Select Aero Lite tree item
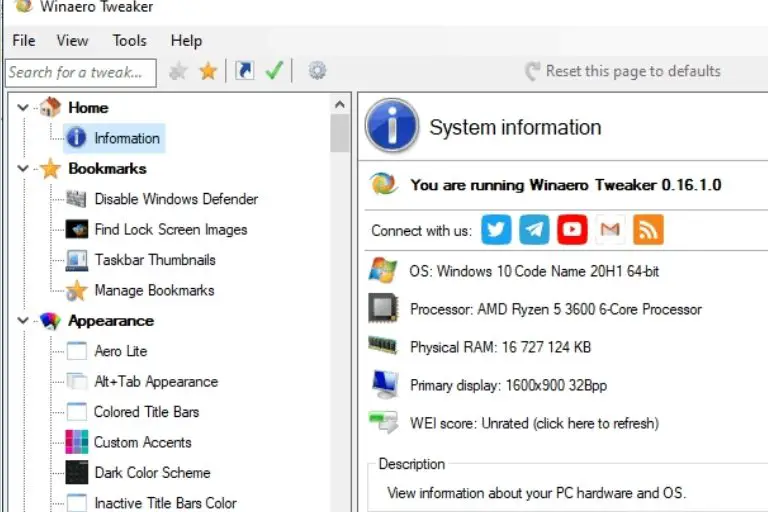This screenshot has height=512, width=768. (x=120, y=351)
